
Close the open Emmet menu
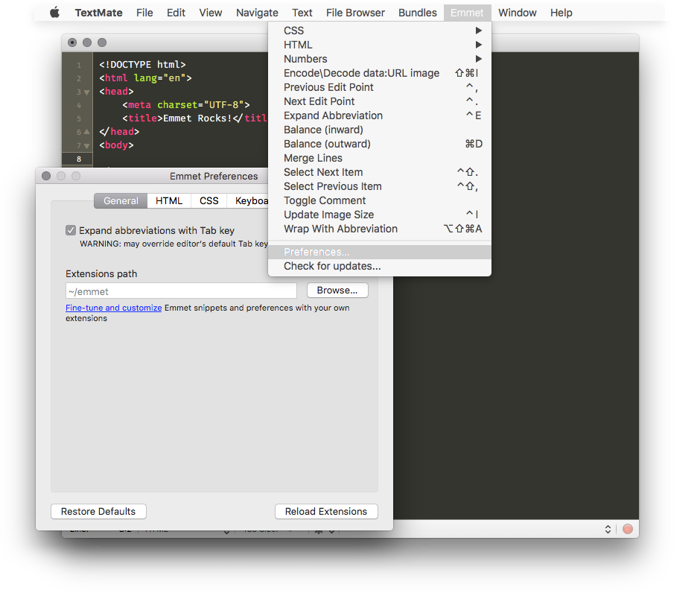tap(467, 13)
